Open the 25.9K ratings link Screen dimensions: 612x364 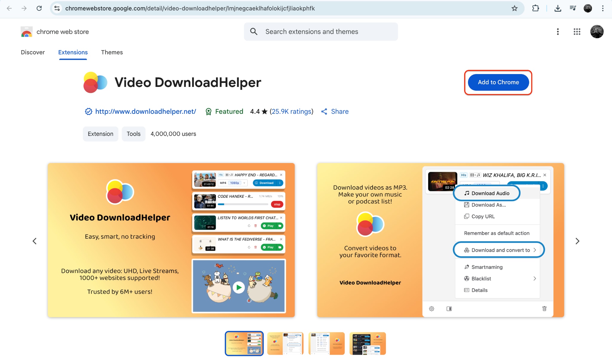[x=291, y=111]
